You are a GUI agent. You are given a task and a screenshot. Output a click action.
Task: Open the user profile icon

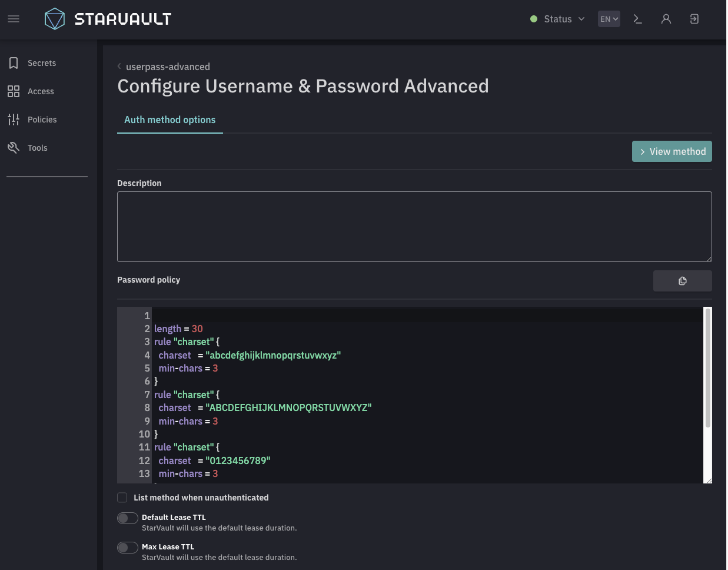[x=666, y=19]
